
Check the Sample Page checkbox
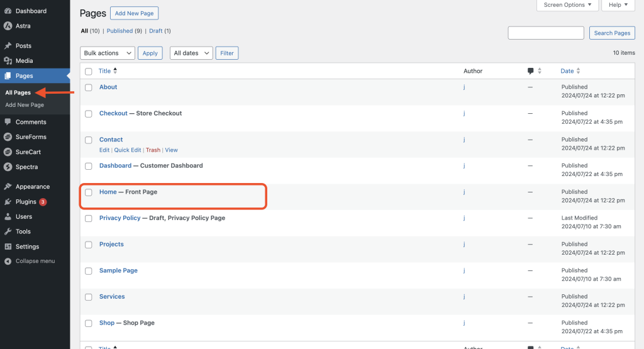[88, 271]
